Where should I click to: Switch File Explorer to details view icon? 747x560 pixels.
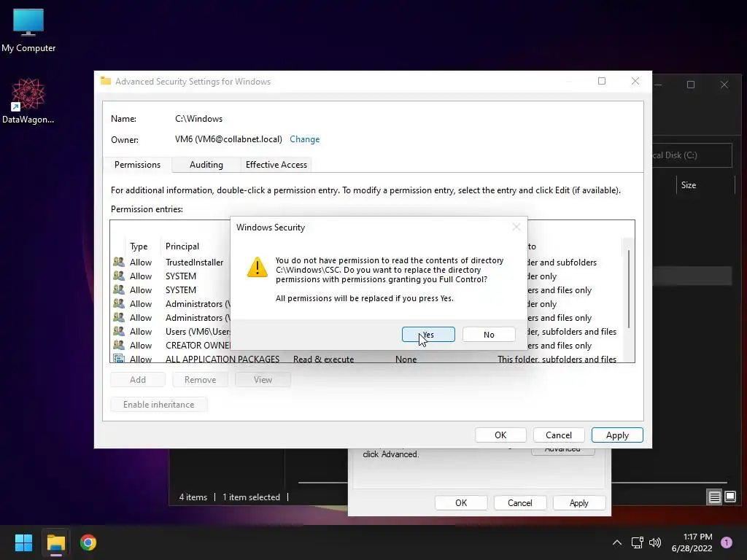pyautogui.click(x=714, y=497)
